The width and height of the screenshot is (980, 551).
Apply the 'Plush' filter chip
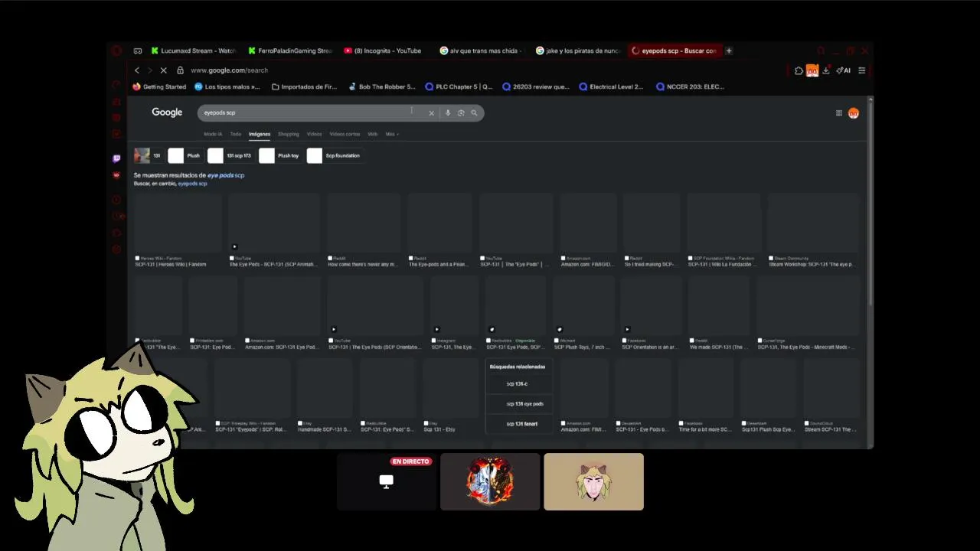(185, 156)
